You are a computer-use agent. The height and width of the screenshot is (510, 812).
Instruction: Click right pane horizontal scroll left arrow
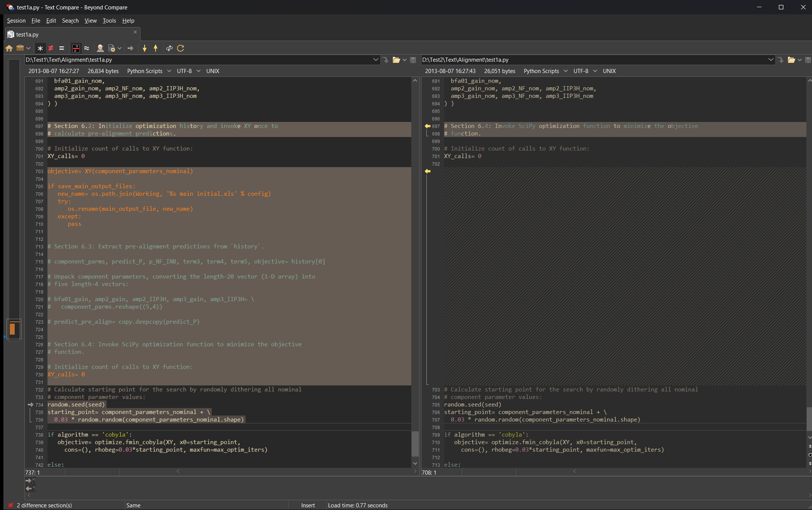click(575, 471)
